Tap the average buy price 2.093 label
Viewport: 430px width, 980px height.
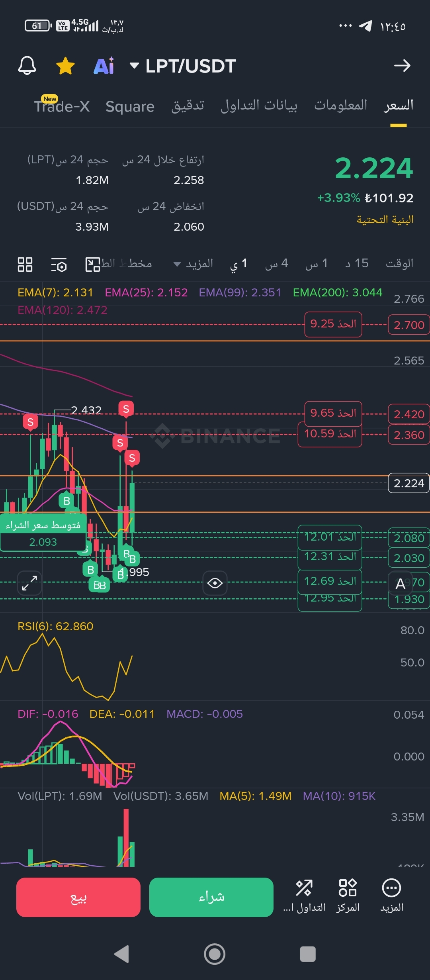tap(43, 533)
